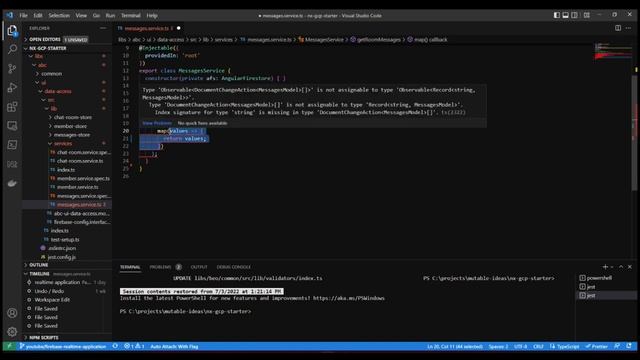Open the Run and Debug view
Viewport: 640px width, 360px height.
click(x=12, y=87)
